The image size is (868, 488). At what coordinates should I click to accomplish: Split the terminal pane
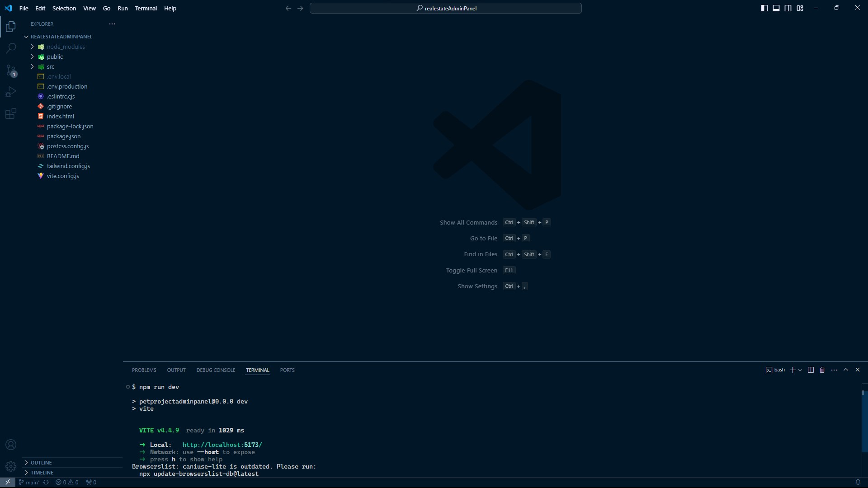point(811,370)
